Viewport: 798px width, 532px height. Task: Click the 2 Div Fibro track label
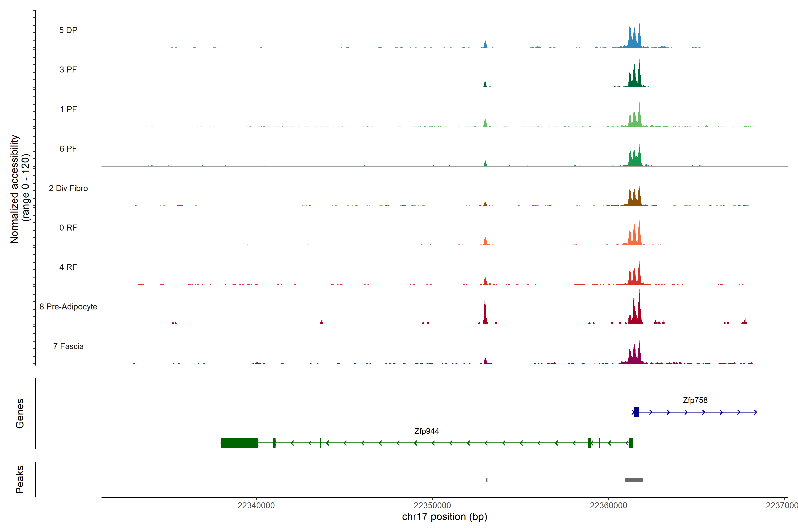click(x=68, y=188)
